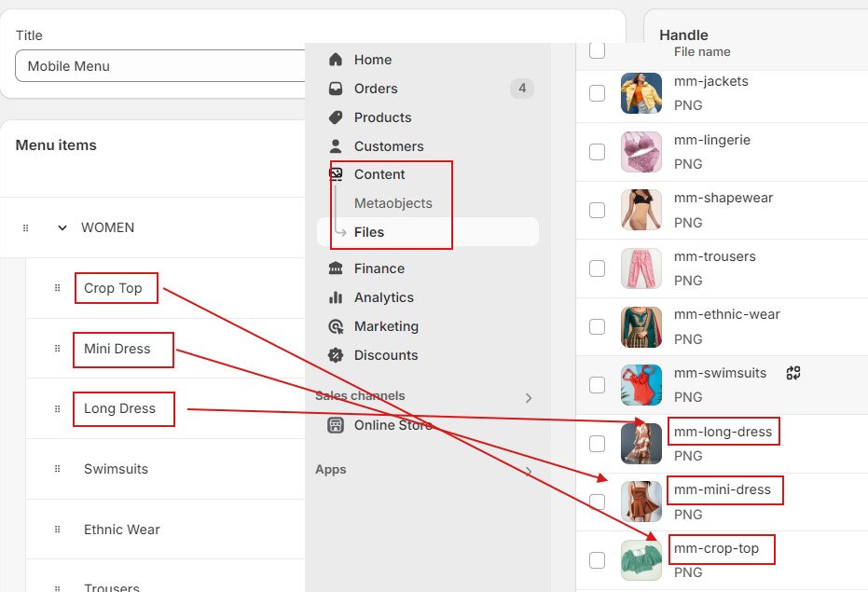Image resolution: width=868 pixels, height=592 pixels.
Task: Click the replace icon beside mm-swimsuits
Action: (x=793, y=373)
